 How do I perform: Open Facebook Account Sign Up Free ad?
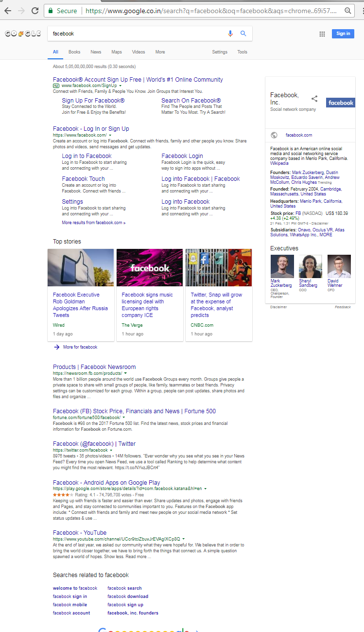coord(138,80)
